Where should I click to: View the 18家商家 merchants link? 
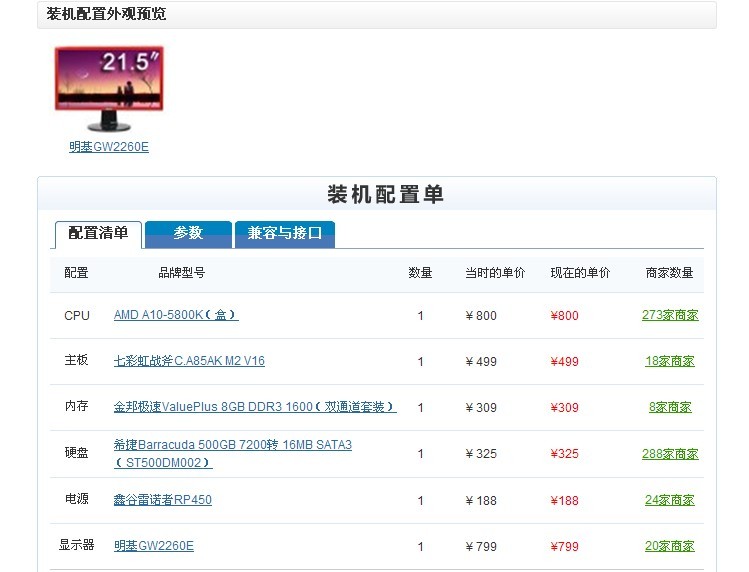[x=670, y=361]
